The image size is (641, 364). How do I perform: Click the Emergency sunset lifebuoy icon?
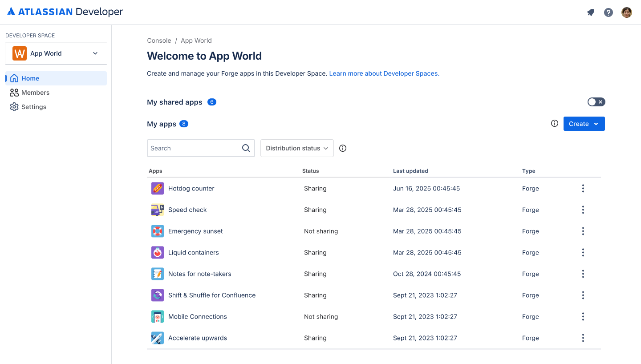point(158,231)
